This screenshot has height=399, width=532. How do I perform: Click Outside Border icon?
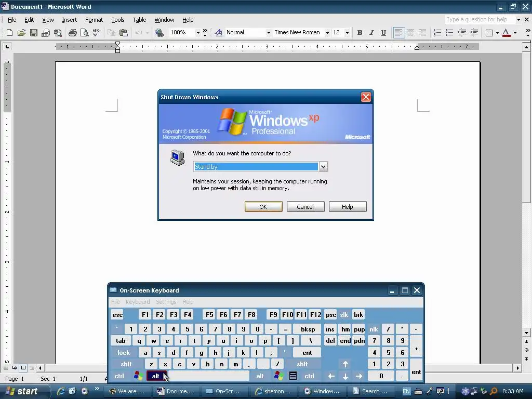coord(489,33)
